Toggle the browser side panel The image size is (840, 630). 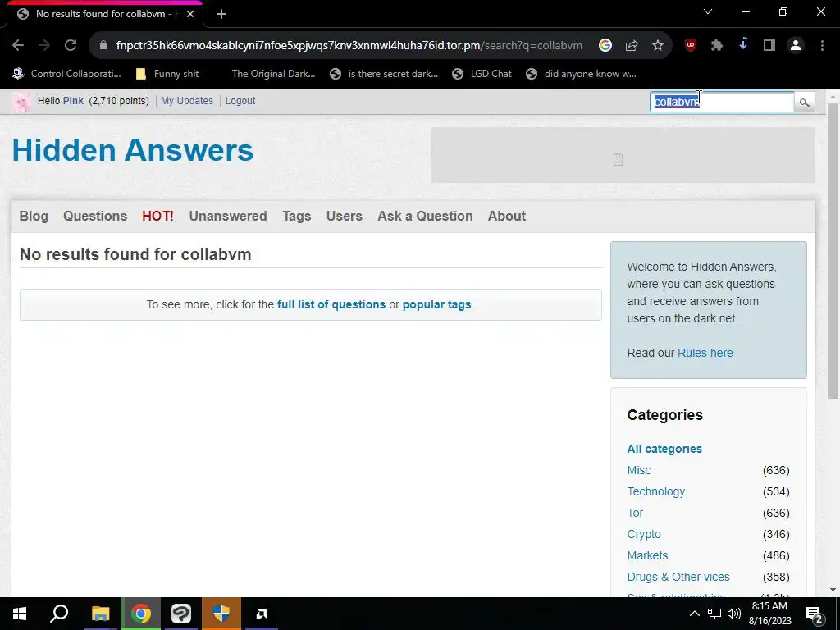769,46
